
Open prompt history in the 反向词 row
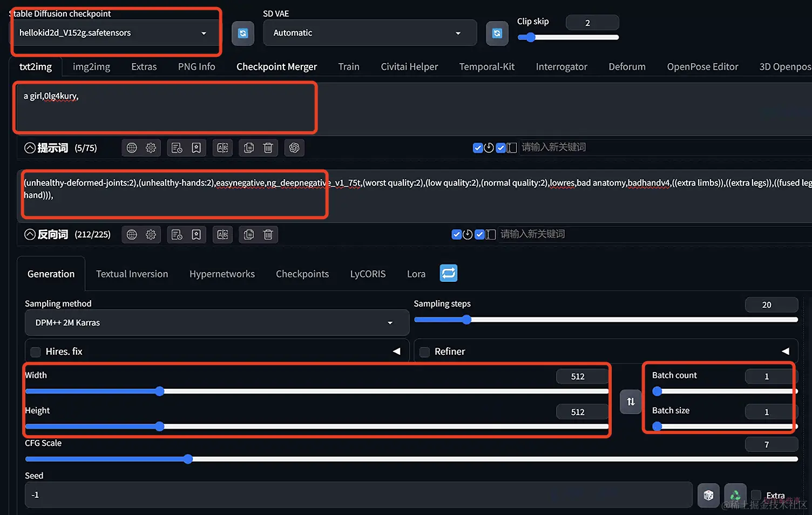(177, 234)
